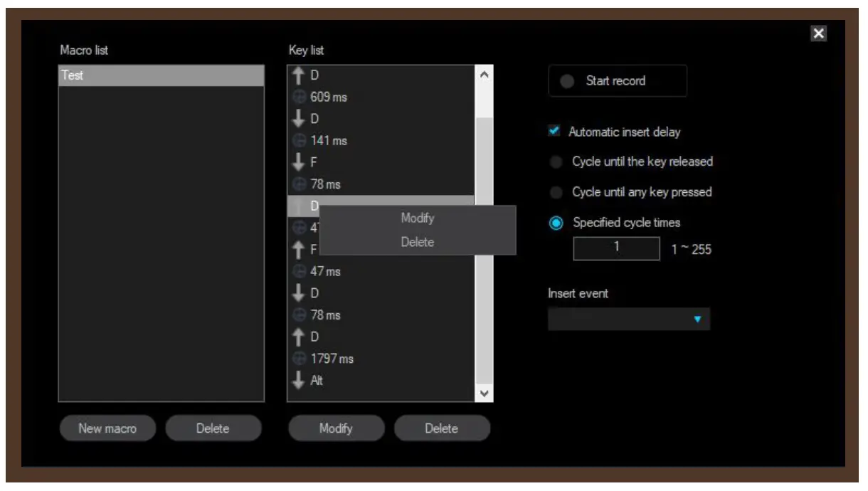This screenshot has height=491, width=868.
Task: Click the cycle times number field
Action: coord(617,248)
